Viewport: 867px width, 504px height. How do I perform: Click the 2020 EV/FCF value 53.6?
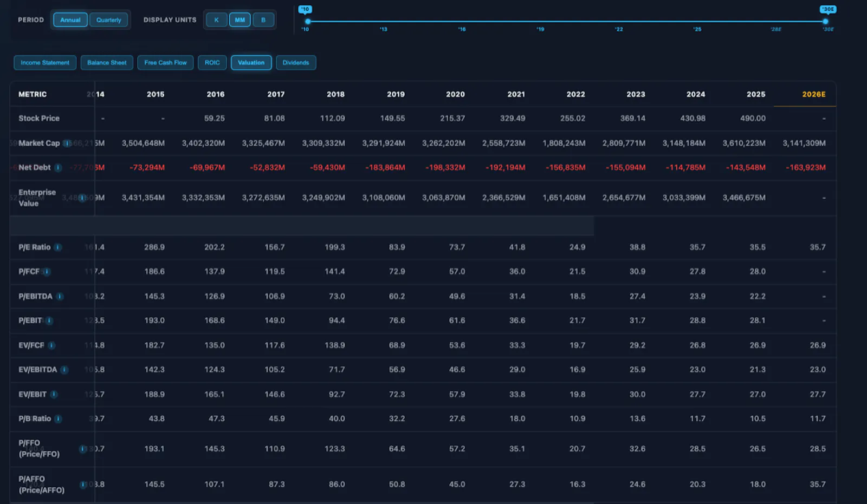point(457,345)
